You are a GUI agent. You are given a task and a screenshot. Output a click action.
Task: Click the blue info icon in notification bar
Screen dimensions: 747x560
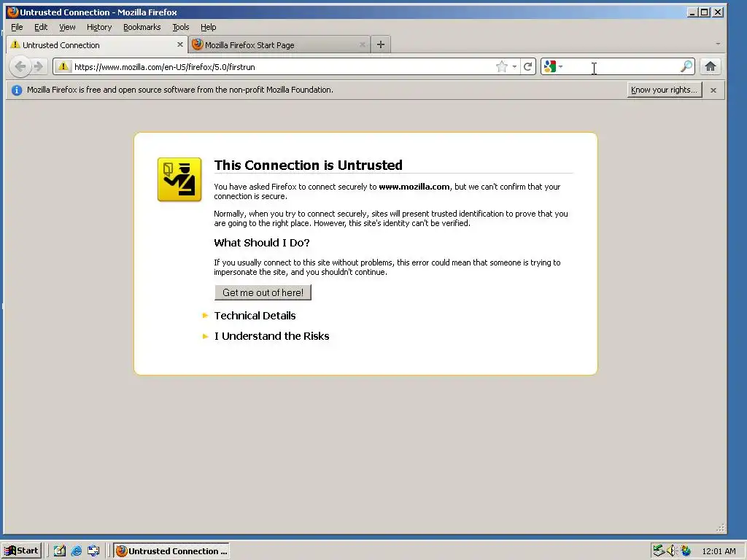pyautogui.click(x=17, y=90)
